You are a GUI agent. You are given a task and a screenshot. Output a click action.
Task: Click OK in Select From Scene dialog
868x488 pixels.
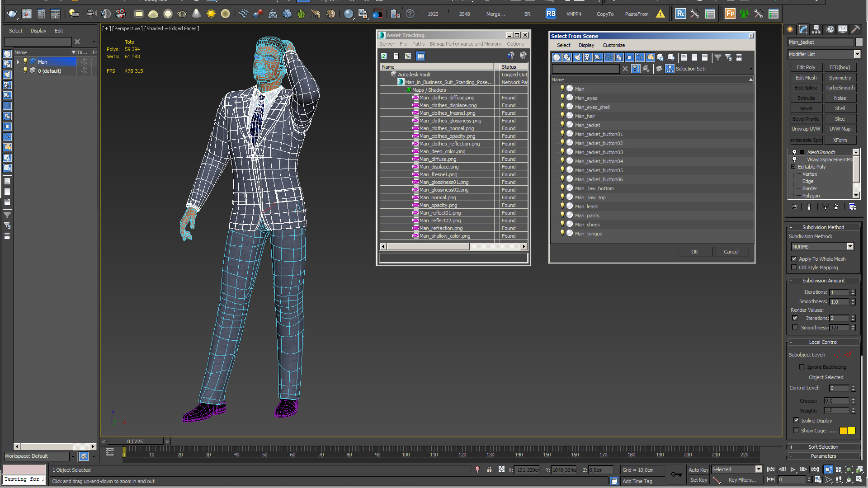tap(695, 252)
